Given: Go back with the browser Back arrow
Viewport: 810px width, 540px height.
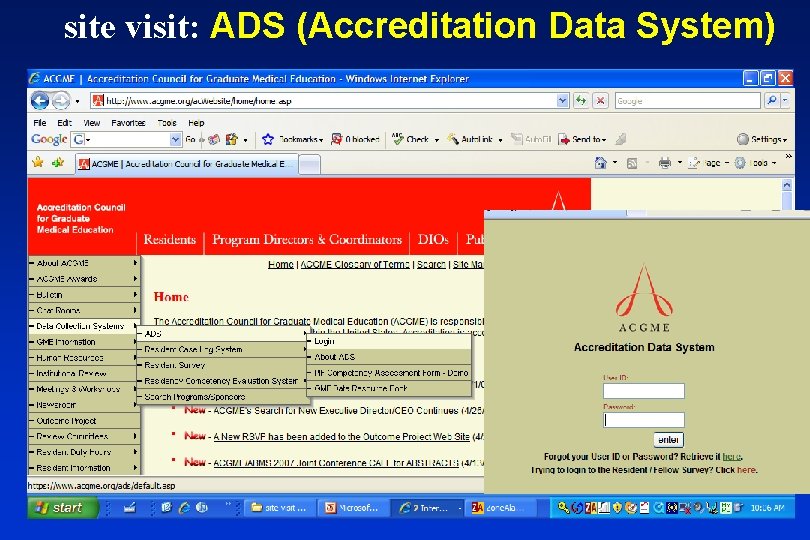Looking at the screenshot, I should click(x=40, y=100).
